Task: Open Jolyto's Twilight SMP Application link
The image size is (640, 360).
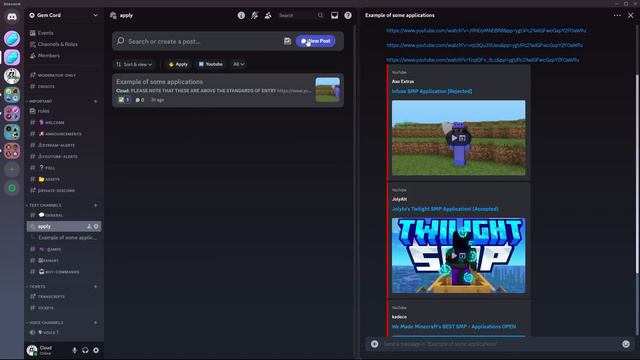Action: pyautogui.click(x=445, y=209)
